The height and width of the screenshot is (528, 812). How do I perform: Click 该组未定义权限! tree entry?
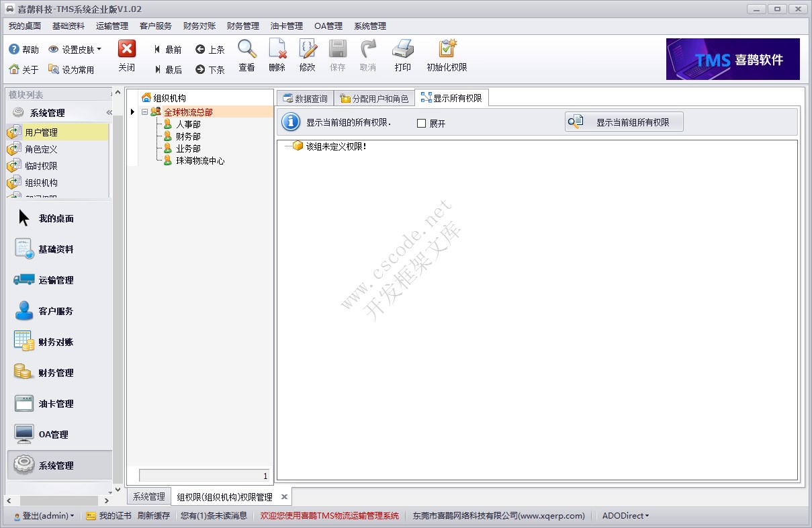click(x=336, y=146)
